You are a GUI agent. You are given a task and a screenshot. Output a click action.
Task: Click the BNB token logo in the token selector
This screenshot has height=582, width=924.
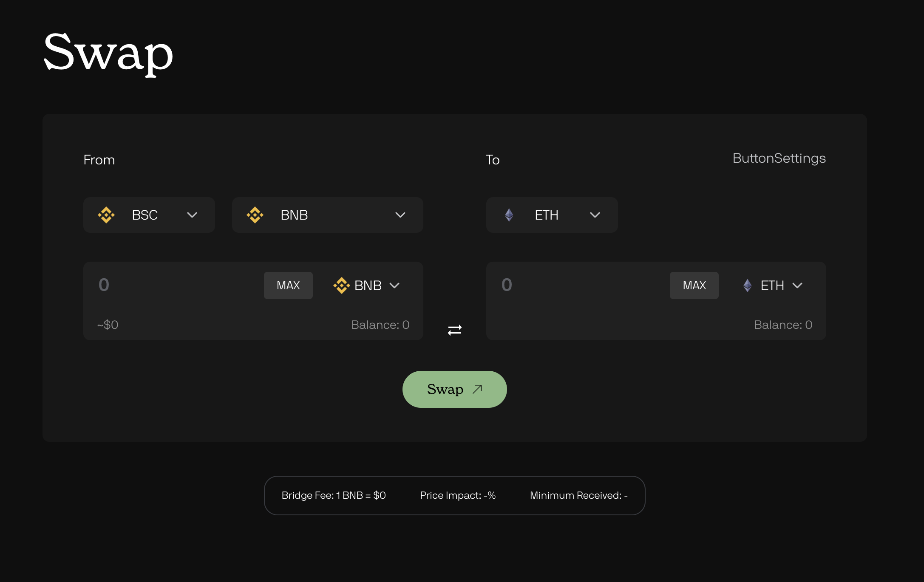click(x=255, y=215)
